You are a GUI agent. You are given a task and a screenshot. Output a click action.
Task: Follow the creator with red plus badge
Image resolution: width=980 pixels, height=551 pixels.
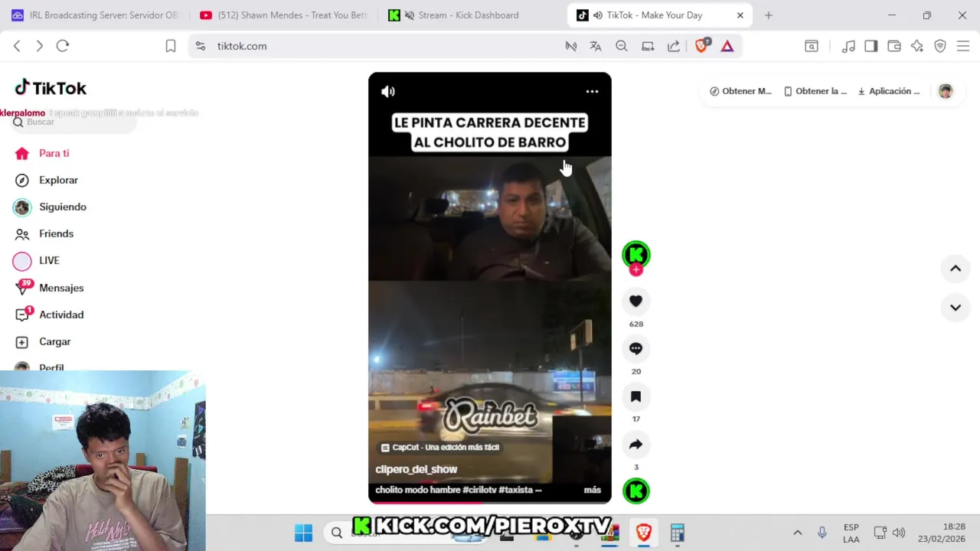(635, 269)
